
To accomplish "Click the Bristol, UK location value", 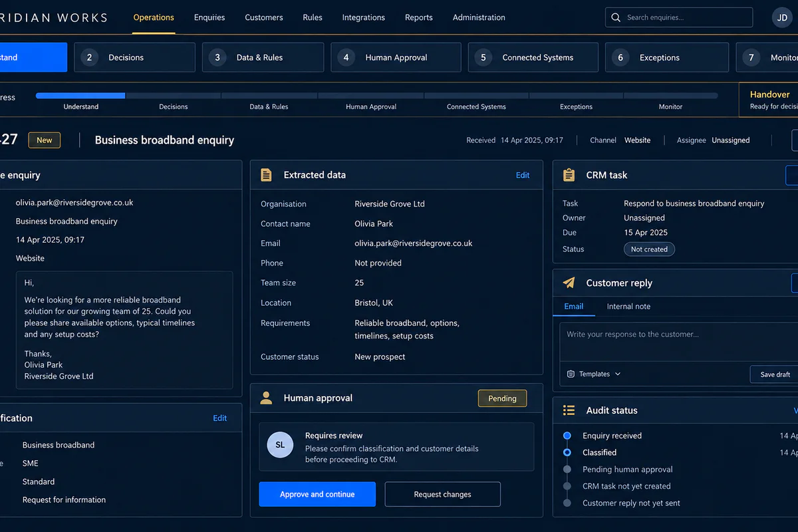I will pyautogui.click(x=373, y=303).
